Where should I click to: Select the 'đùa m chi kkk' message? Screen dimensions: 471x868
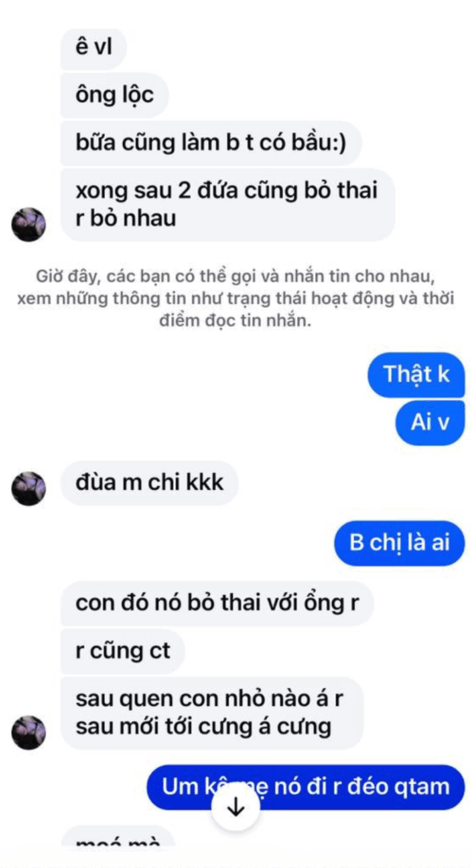click(149, 482)
